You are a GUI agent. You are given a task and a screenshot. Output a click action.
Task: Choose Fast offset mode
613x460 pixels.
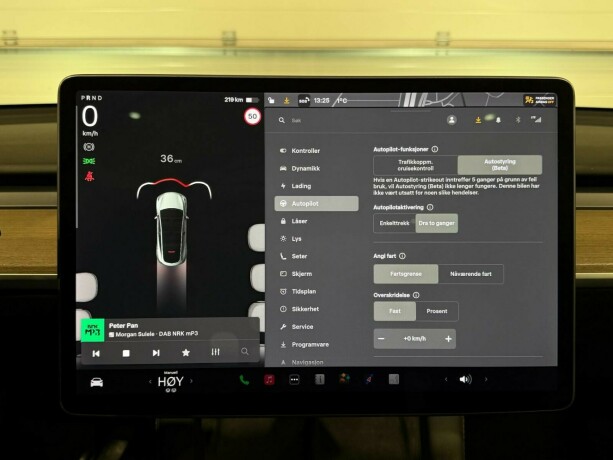pos(395,311)
